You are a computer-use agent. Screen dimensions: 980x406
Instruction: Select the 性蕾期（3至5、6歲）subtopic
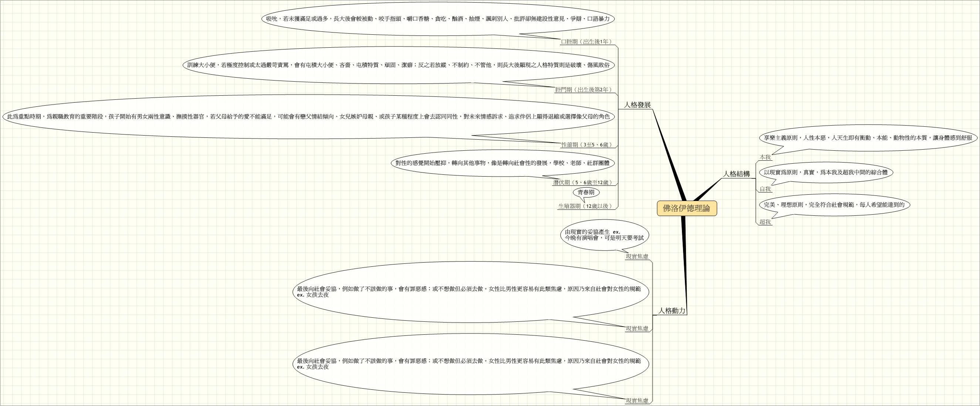click(586, 145)
